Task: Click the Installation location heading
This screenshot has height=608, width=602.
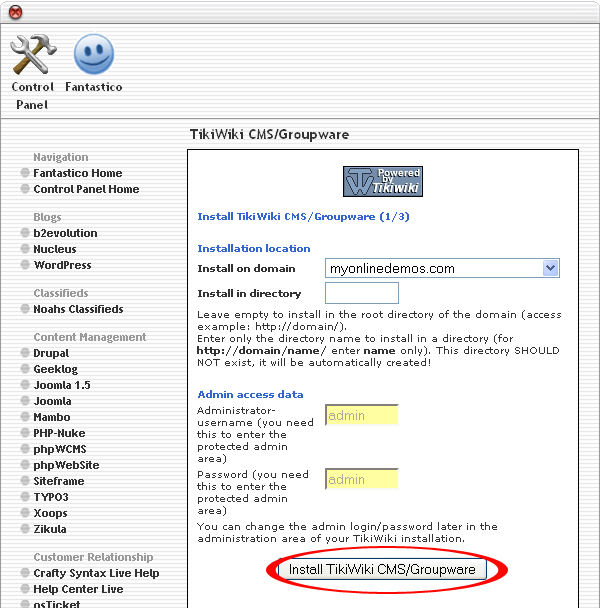Action: click(x=254, y=248)
